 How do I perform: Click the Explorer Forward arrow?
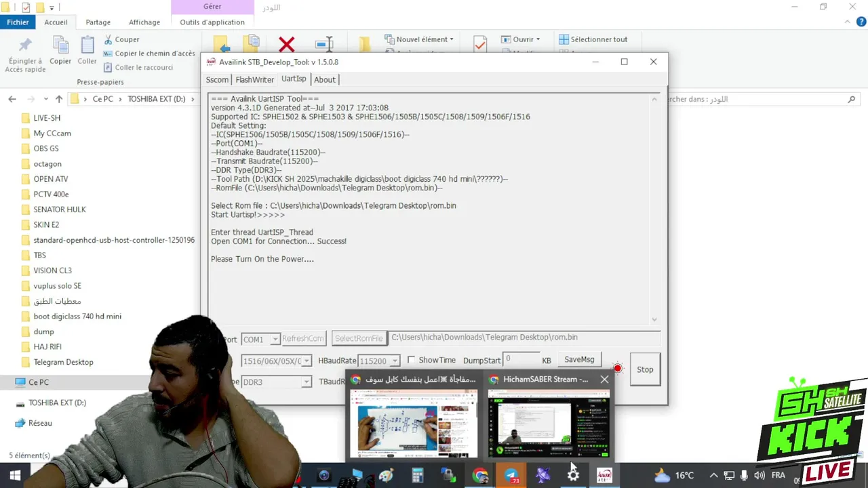30,99
